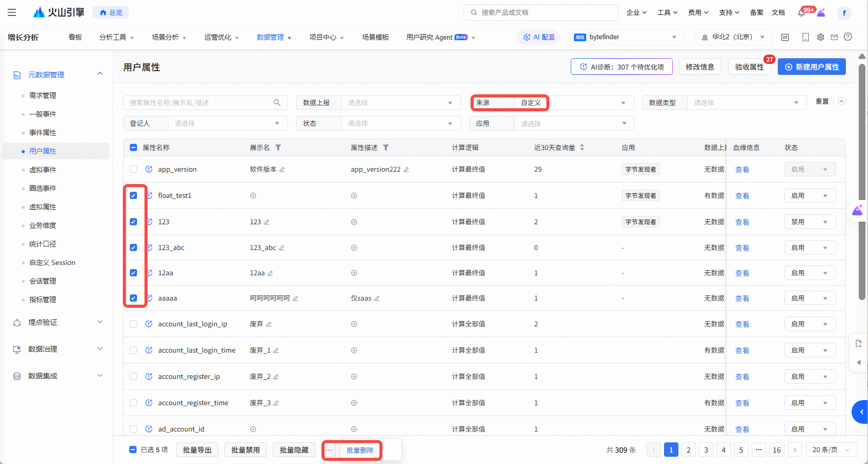Viewport: 868px width, 464px height.
Task: Add description for float_test1 via plus icon
Action: (354, 196)
